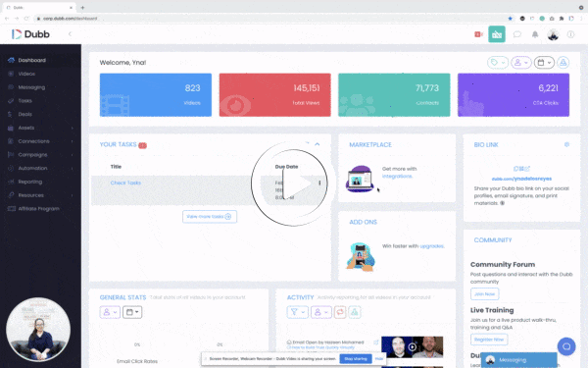This screenshot has height=368, width=588.
Task: Open the teal dashboard icon in header
Action: 497,34
